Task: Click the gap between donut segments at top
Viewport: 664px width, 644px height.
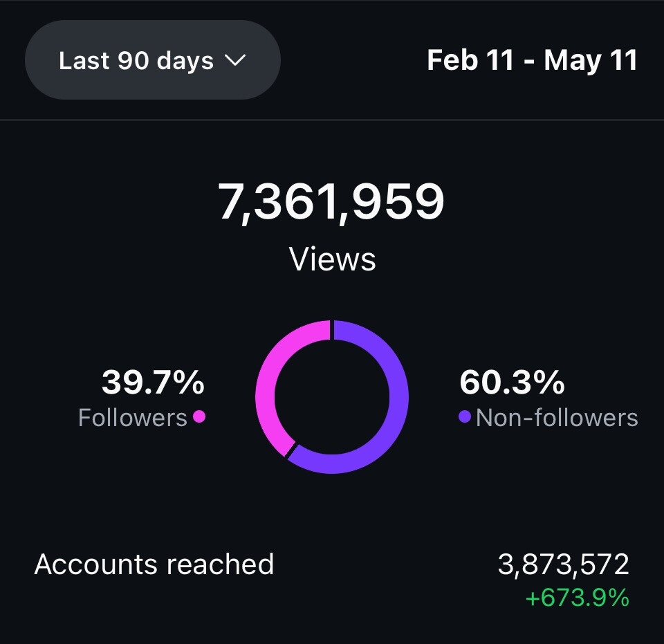Action: 332,330
